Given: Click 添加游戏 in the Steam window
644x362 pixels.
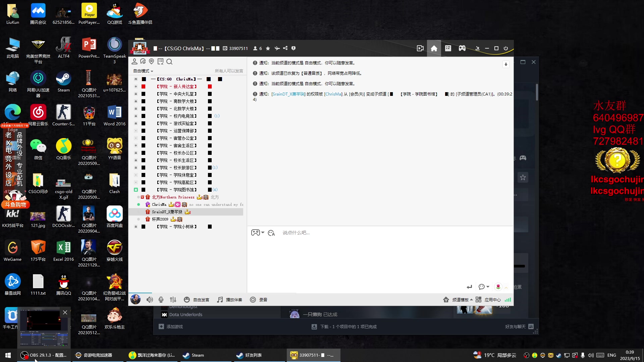Looking at the screenshot, I should (171, 326).
